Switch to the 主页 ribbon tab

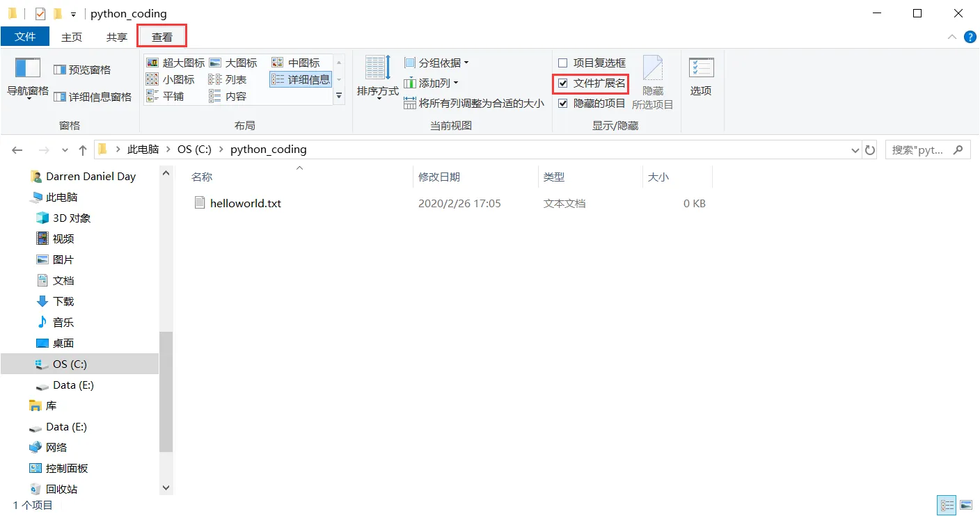point(72,37)
